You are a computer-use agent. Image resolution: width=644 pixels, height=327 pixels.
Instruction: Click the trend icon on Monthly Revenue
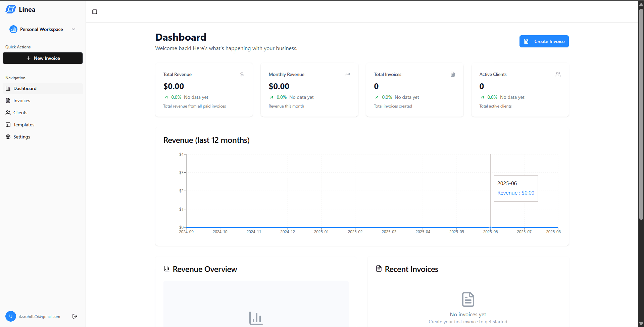pos(347,74)
